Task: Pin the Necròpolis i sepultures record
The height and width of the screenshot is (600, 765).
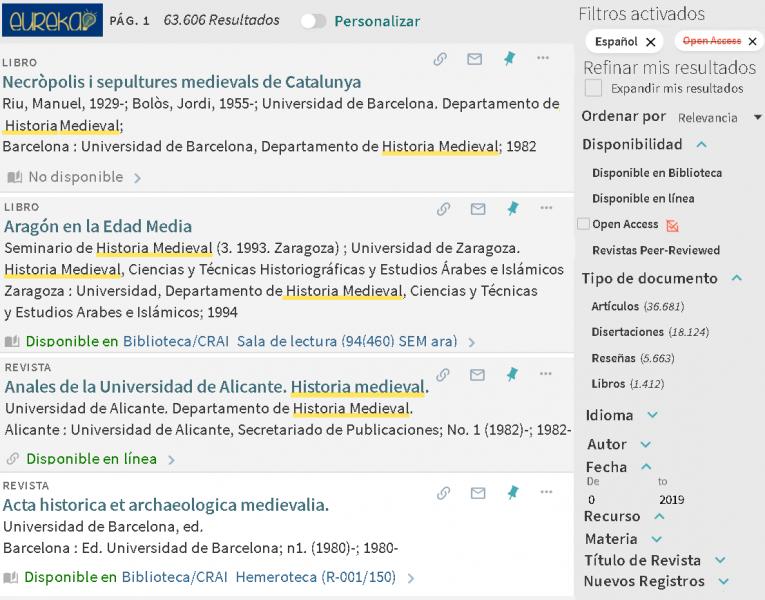Action: (x=509, y=59)
